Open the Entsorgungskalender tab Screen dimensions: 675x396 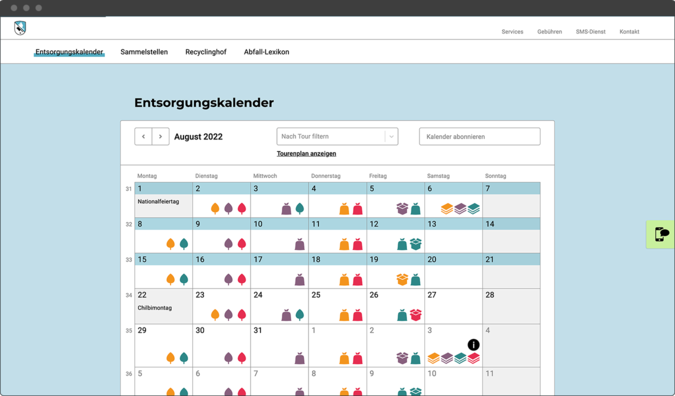[69, 52]
